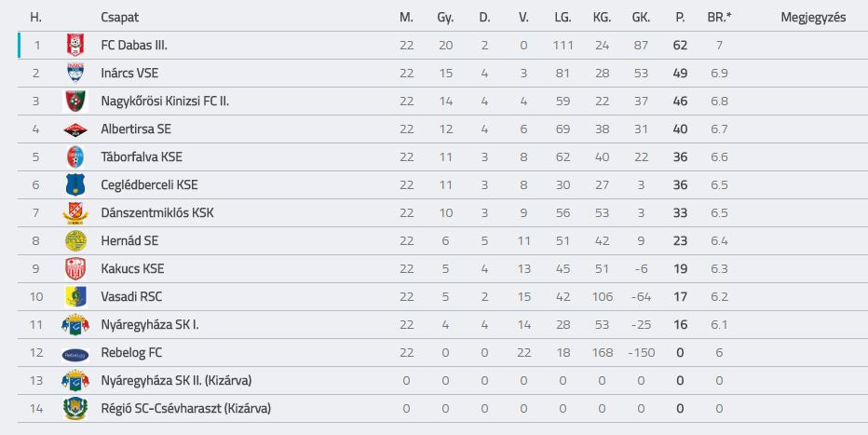Viewport: 868px width, 435px height.
Task: Click the Inárcs VSE club logo
Action: [x=75, y=73]
